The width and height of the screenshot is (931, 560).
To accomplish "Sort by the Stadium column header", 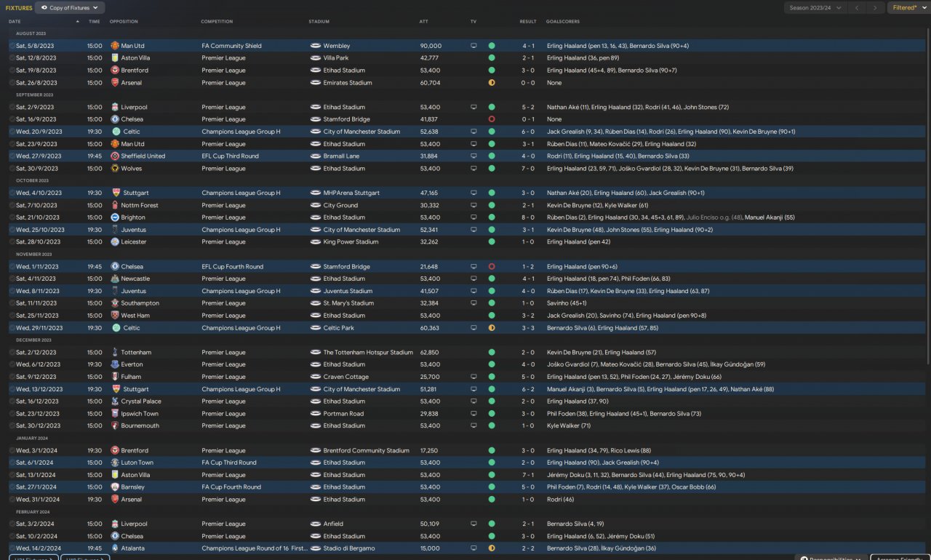I will point(319,21).
